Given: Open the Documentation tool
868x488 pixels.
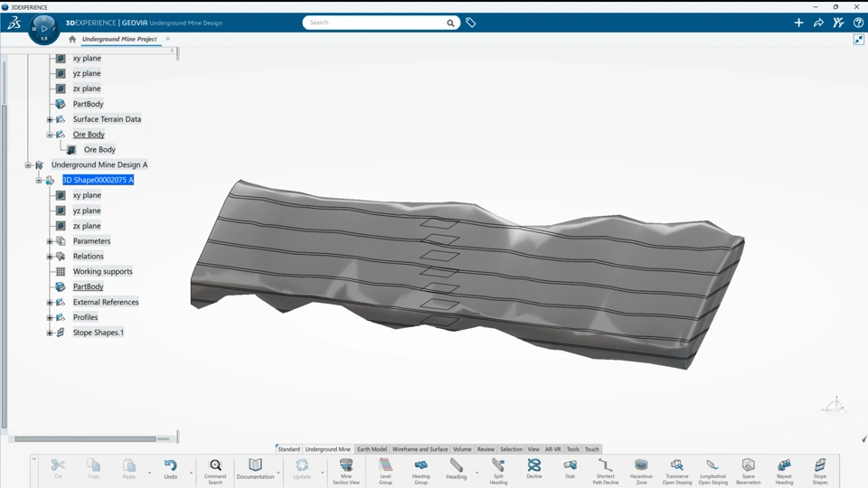Looking at the screenshot, I should click(x=255, y=468).
